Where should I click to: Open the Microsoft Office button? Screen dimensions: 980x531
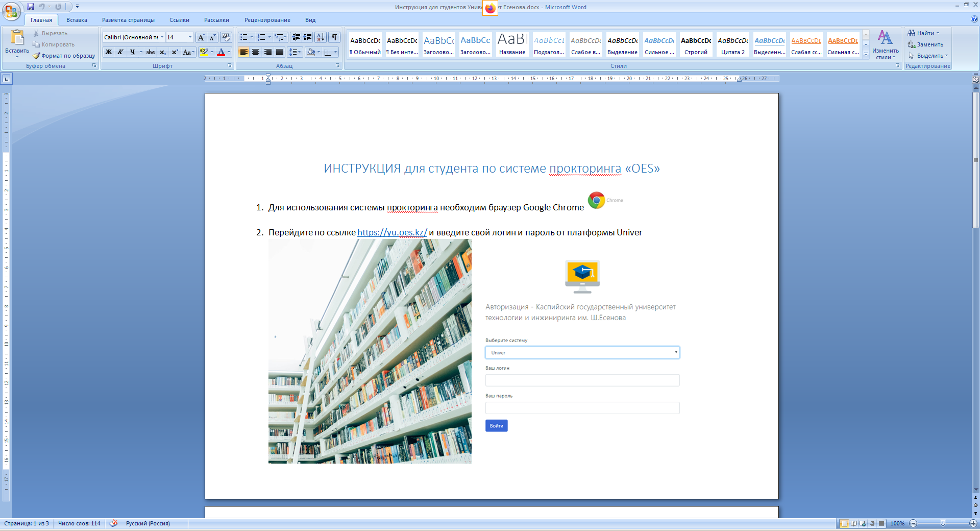click(x=11, y=11)
